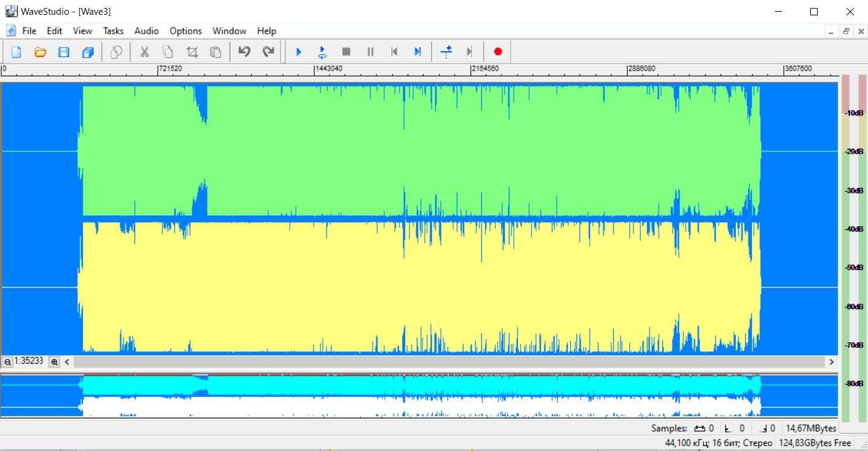The height and width of the screenshot is (451, 868).
Task: Cut the selected audio with scissors icon
Action: tap(144, 52)
